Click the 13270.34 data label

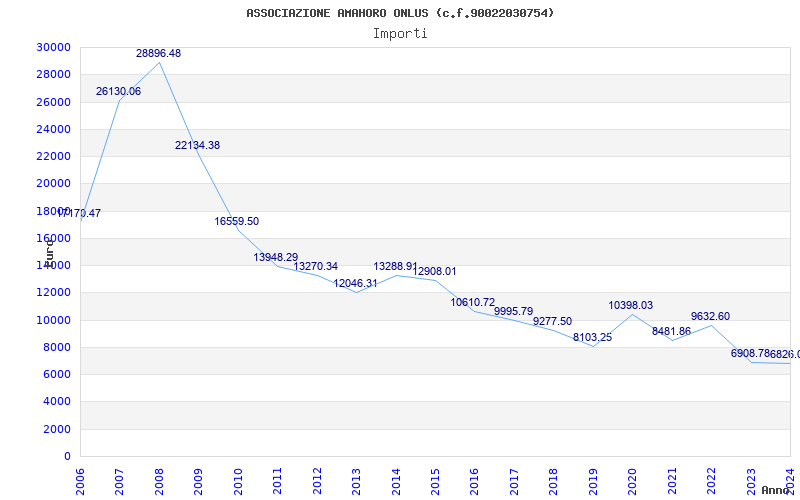[x=315, y=266]
